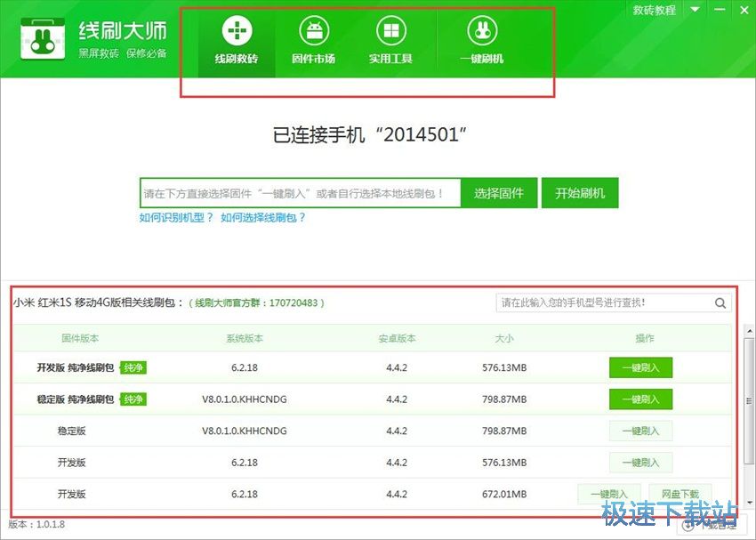
Task: Open 如何识别机型？ help link
Action: pos(176,217)
